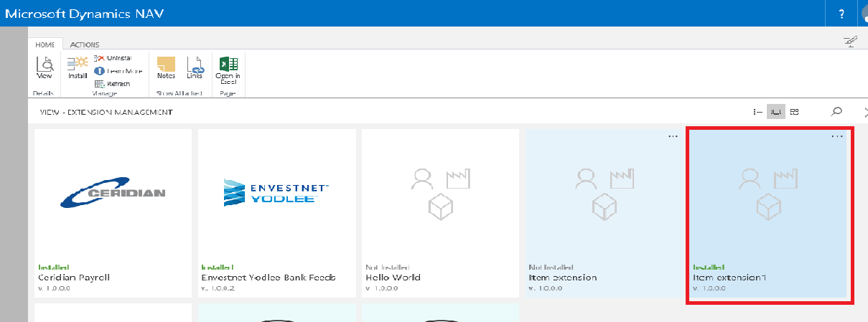The height and width of the screenshot is (322, 868).
Task: Click the Ceridian logo image
Action: click(x=113, y=193)
